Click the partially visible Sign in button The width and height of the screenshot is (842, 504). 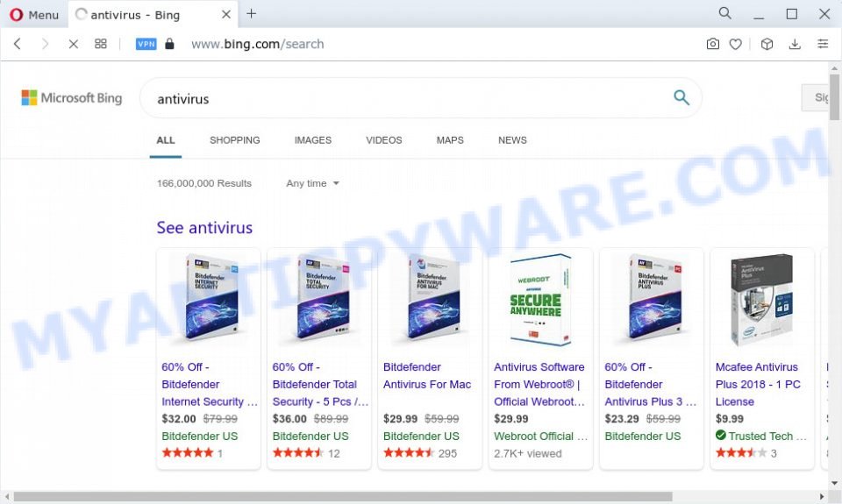(x=815, y=97)
